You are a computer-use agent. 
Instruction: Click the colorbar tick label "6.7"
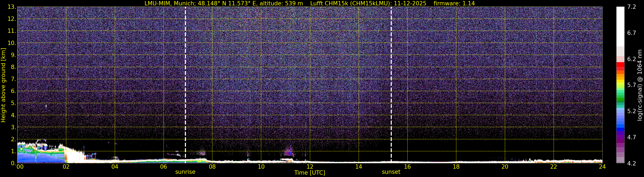pos(632,33)
